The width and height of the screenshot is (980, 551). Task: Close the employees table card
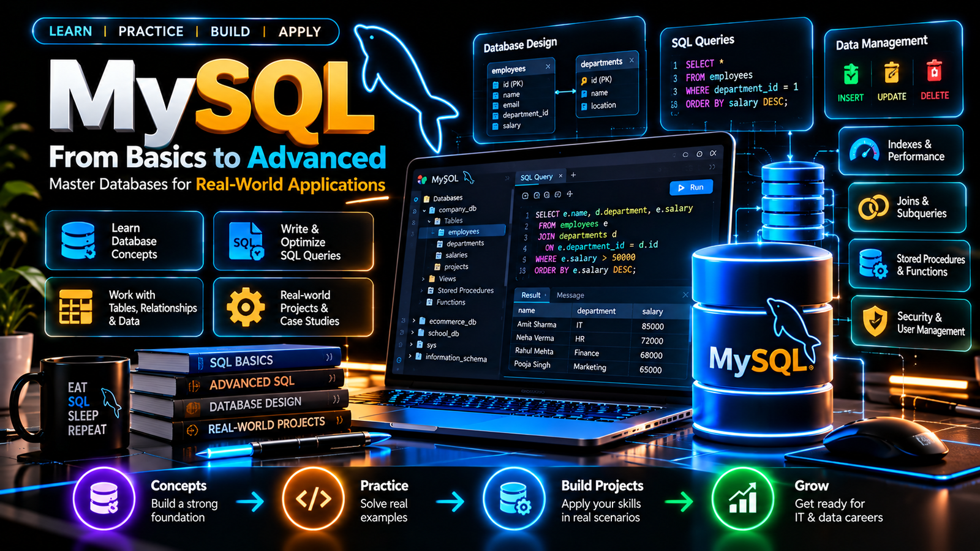click(548, 66)
